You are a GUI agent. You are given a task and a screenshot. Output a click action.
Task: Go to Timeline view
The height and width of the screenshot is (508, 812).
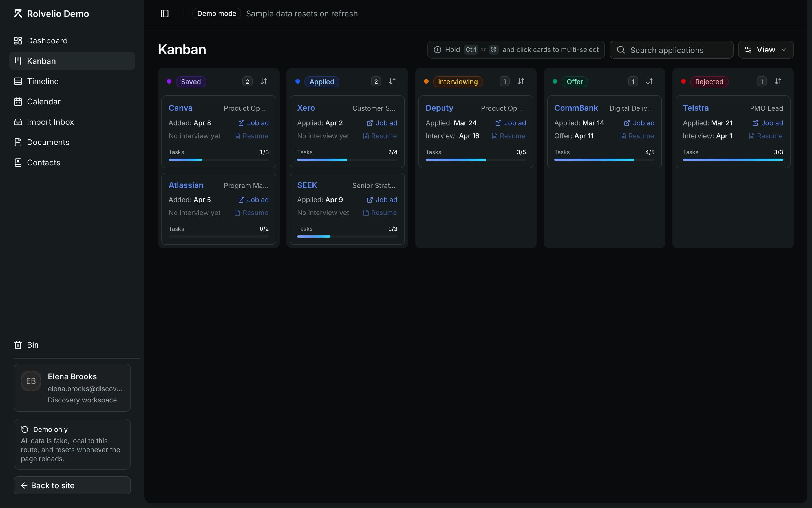tap(72, 81)
